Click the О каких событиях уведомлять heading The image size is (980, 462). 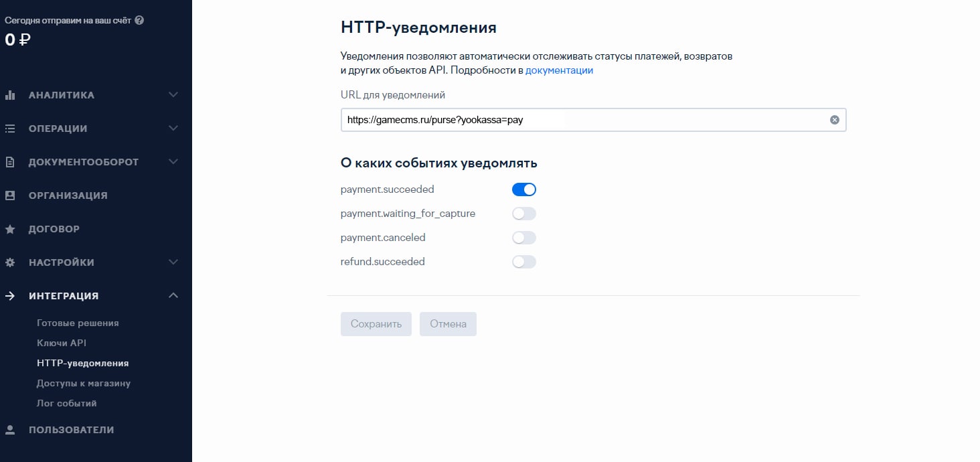click(x=439, y=163)
